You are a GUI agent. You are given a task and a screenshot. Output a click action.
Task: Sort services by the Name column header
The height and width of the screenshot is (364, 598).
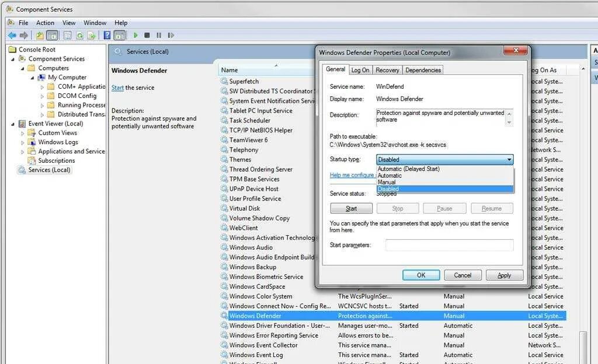coord(267,70)
